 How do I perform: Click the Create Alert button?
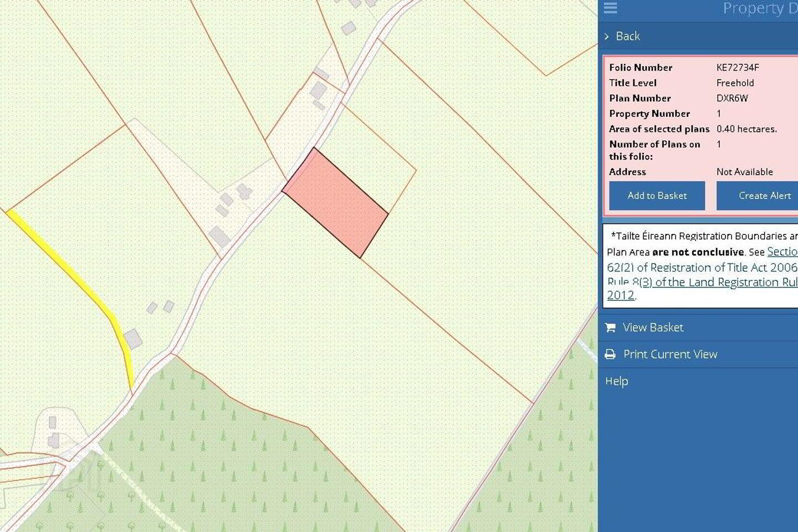click(x=758, y=196)
